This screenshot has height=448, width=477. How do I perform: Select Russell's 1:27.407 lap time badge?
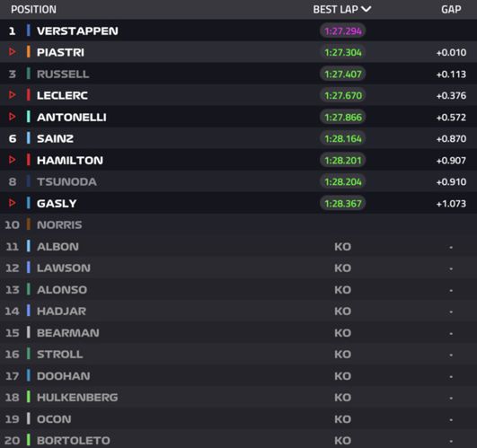(x=343, y=74)
